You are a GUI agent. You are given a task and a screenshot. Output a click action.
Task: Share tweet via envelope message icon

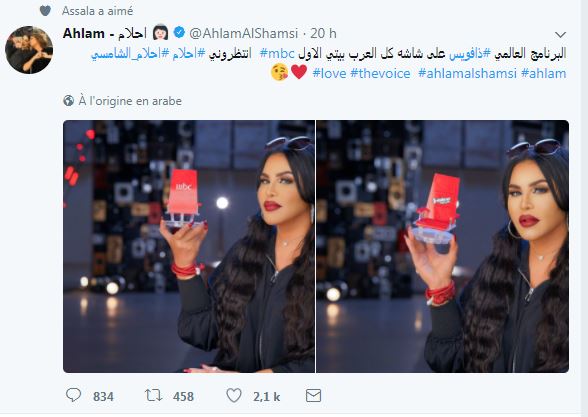point(313,396)
